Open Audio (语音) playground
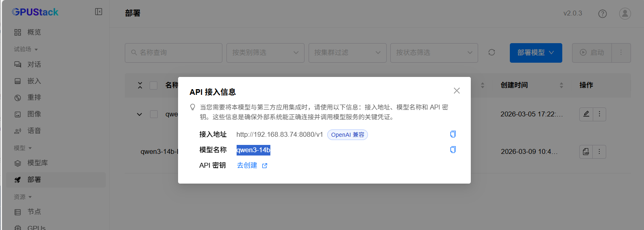Viewport: 644px width, 230px height. (56, 131)
